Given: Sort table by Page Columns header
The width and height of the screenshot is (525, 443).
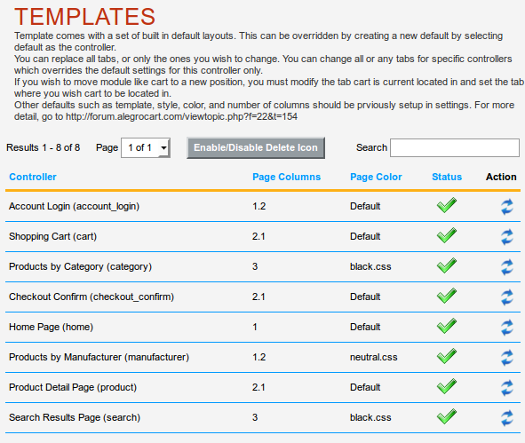Looking at the screenshot, I should click(286, 177).
